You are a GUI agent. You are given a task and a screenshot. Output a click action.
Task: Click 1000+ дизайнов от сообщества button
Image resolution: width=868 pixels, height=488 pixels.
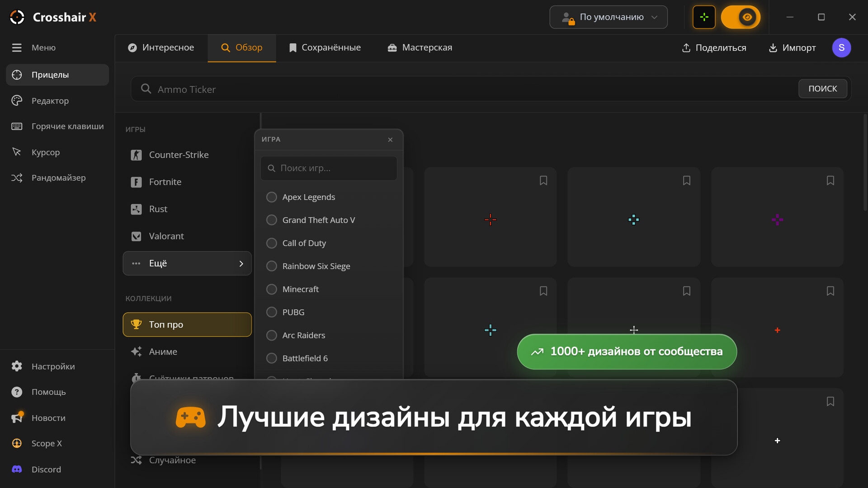click(627, 352)
